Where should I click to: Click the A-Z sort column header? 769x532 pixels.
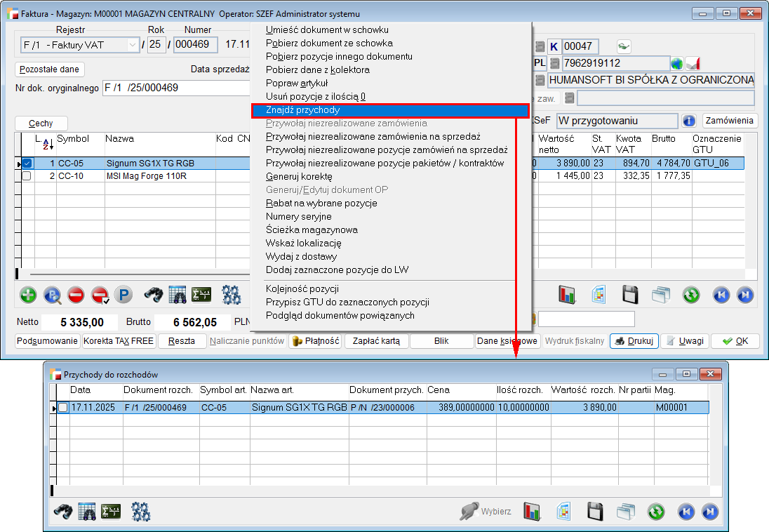pos(44,143)
